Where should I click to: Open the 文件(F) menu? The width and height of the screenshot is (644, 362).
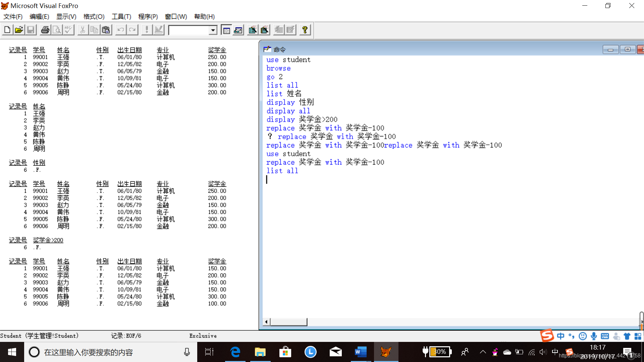point(13,16)
